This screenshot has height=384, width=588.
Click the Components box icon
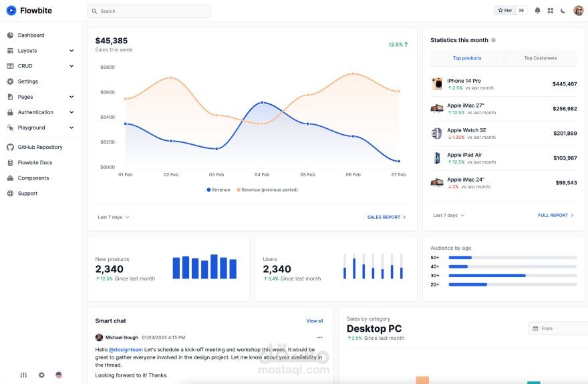point(10,178)
